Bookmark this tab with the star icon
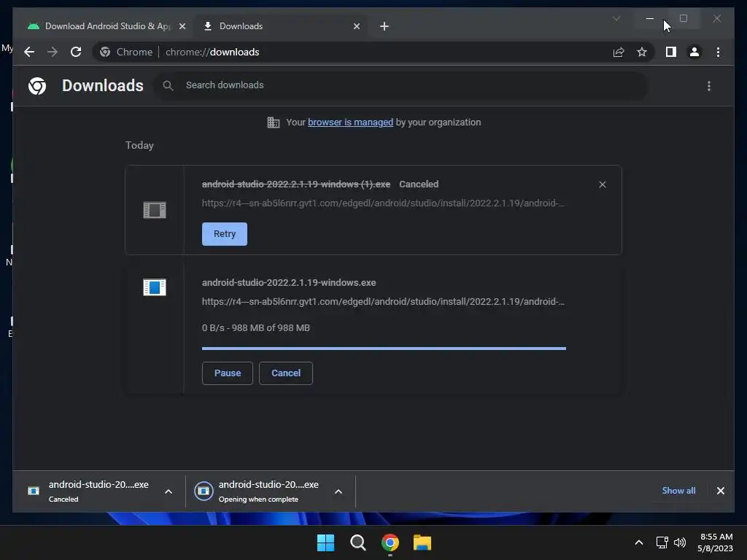The height and width of the screenshot is (560, 747). coord(642,52)
